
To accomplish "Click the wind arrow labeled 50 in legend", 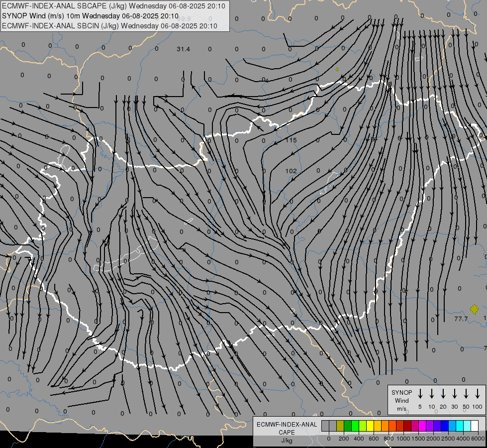I will pos(466,394).
